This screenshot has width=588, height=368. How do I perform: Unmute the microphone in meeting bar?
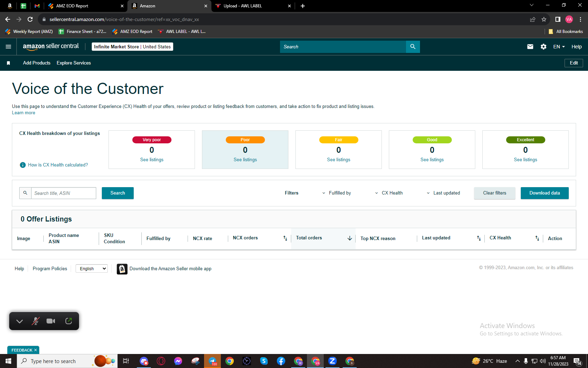pyautogui.click(x=35, y=321)
